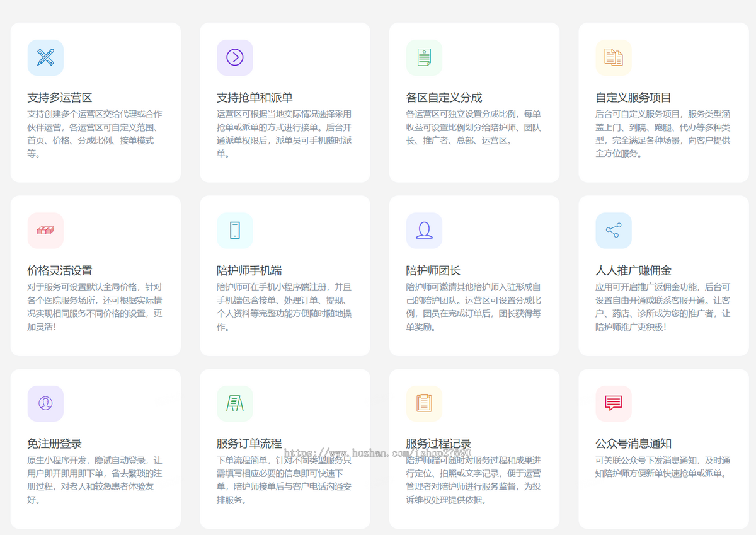This screenshot has width=756, height=535.
Task: Click the red message icon above 公众号消息通知
Action: 614,403
